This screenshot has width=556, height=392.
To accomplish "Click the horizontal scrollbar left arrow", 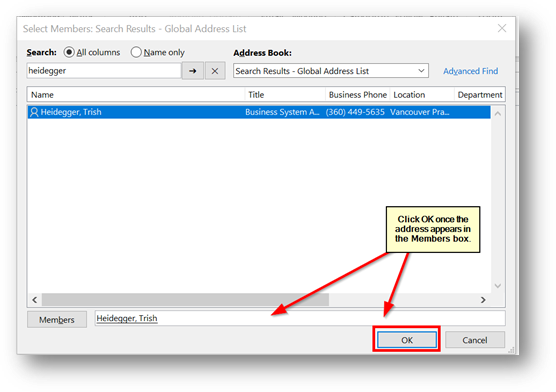I will pos(34,300).
